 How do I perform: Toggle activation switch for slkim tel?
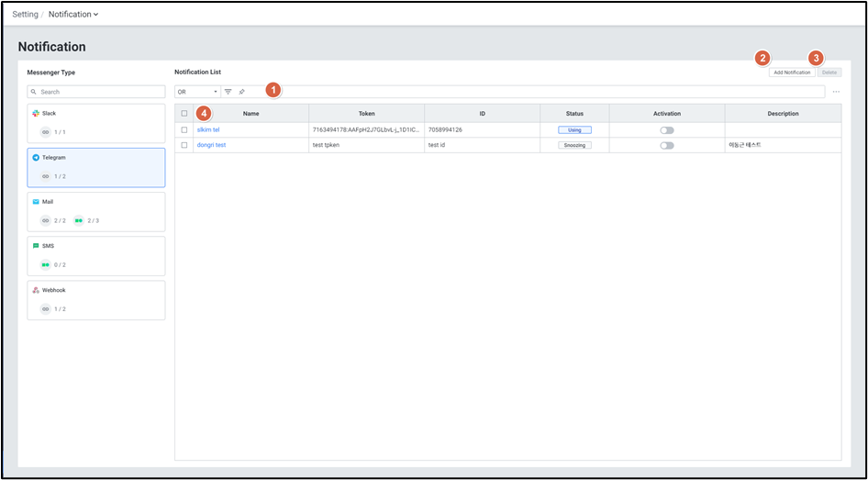(x=667, y=130)
